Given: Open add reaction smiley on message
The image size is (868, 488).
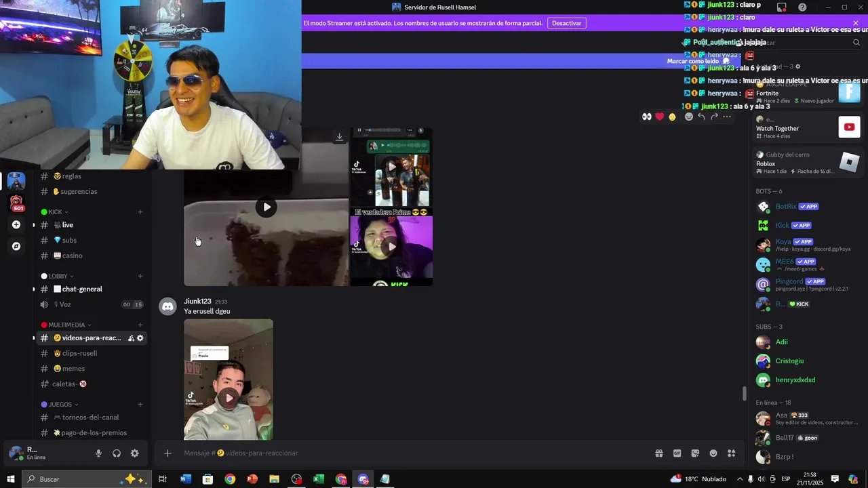Looking at the screenshot, I should coord(689,117).
